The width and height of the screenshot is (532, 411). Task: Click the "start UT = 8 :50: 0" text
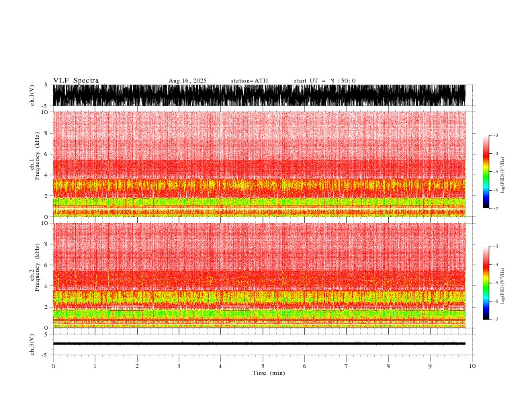pos(324,81)
